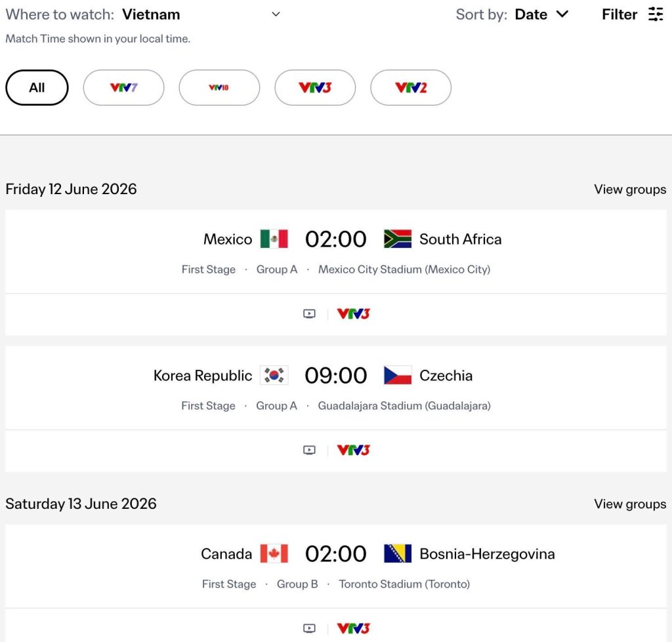Open the Filter button

click(619, 14)
